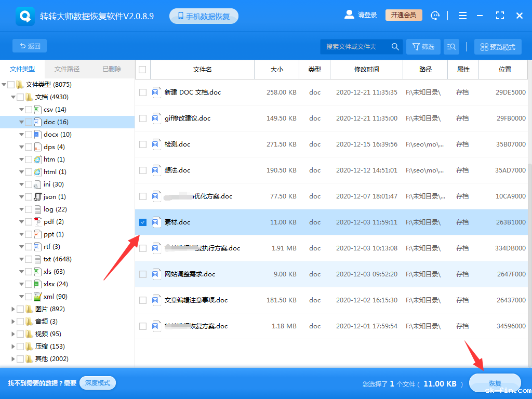Uncheck the selected 素材.doc file

coord(142,222)
